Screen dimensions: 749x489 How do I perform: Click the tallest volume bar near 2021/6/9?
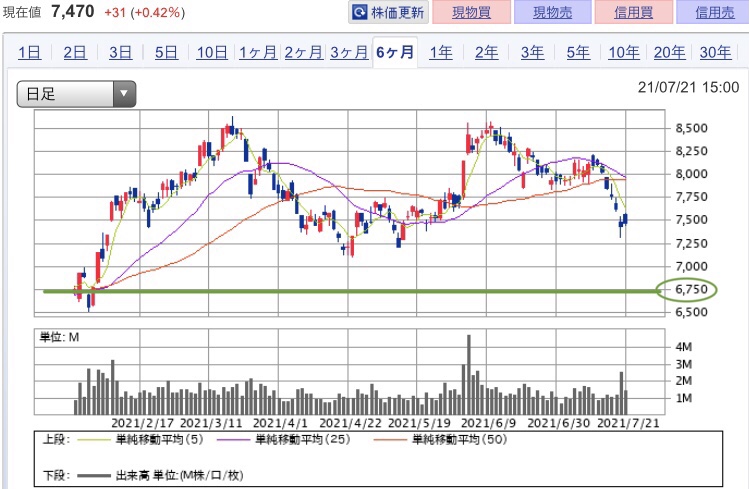coord(469,374)
